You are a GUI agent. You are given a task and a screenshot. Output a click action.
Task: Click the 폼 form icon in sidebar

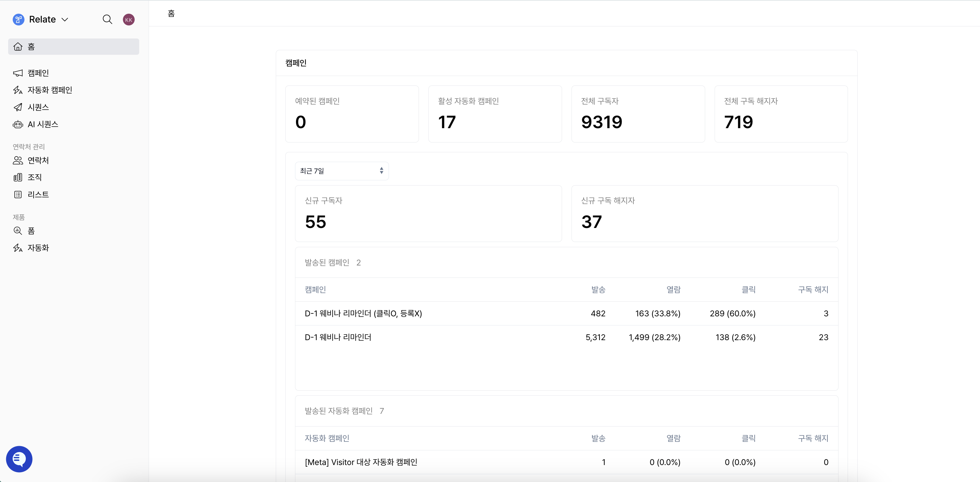[x=18, y=231]
